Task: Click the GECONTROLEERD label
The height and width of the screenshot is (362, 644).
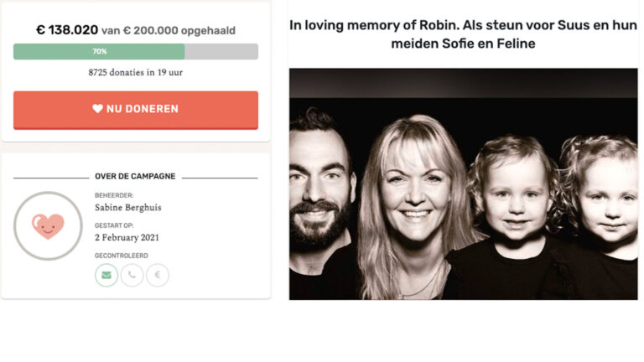Action: point(120,255)
